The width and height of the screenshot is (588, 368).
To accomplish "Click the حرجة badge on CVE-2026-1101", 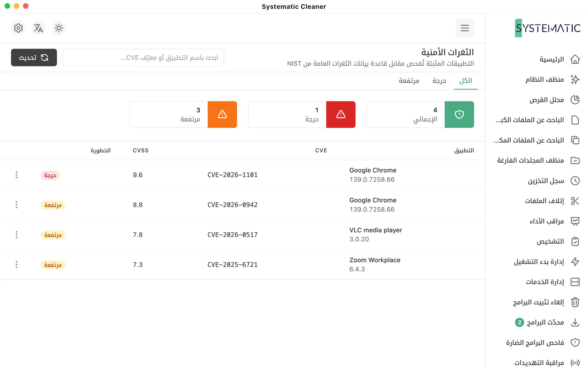I will [x=50, y=175].
